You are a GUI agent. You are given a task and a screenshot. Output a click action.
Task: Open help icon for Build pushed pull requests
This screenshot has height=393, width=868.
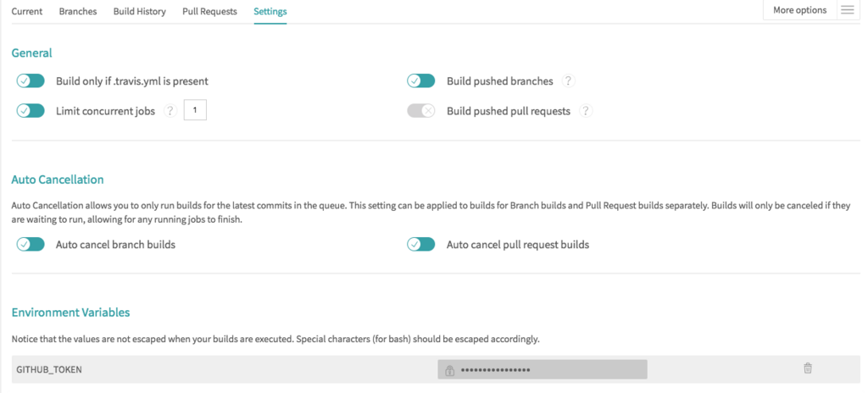pyautogui.click(x=586, y=111)
